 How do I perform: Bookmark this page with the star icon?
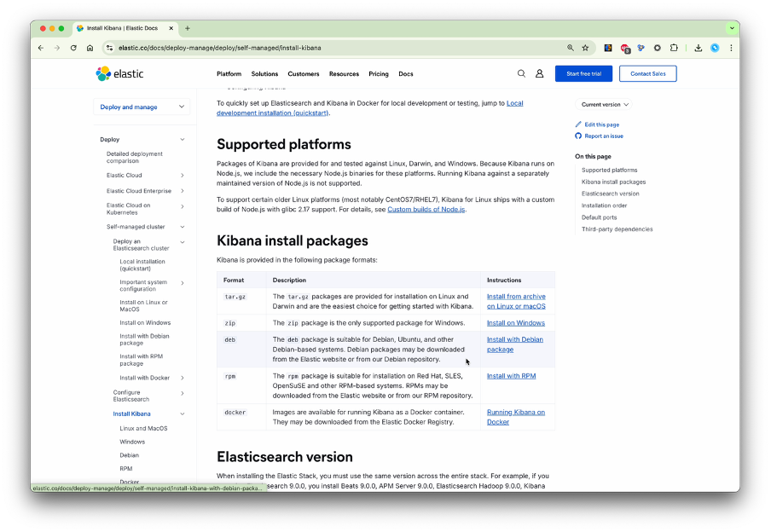(585, 49)
